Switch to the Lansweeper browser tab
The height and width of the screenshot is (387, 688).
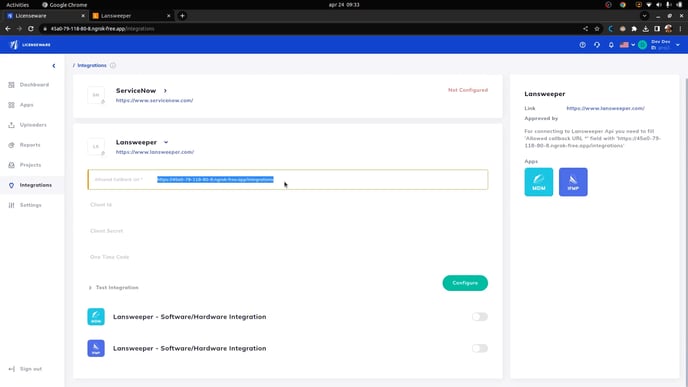(x=131, y=16)
